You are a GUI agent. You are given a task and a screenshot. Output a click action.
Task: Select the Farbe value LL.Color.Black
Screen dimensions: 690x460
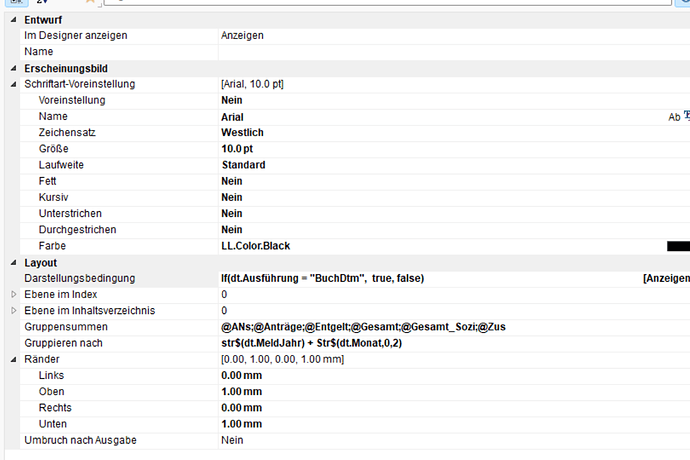coord(256,246)
